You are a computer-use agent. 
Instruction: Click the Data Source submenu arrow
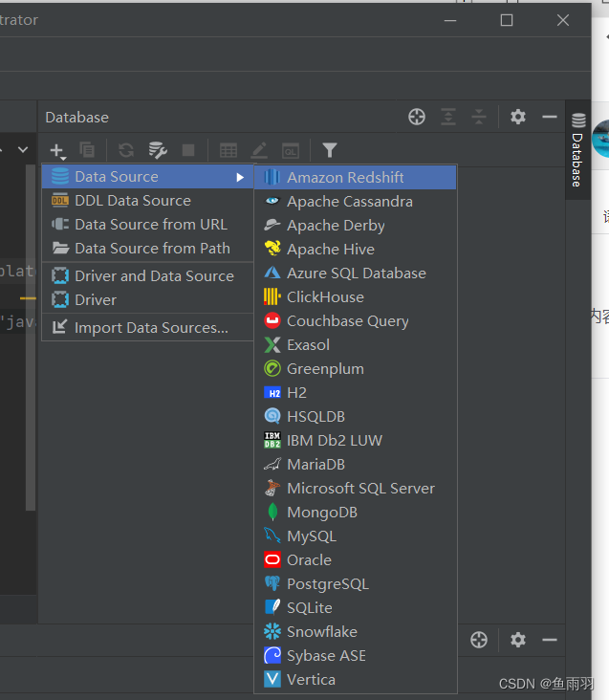click(x=240, y=177)
